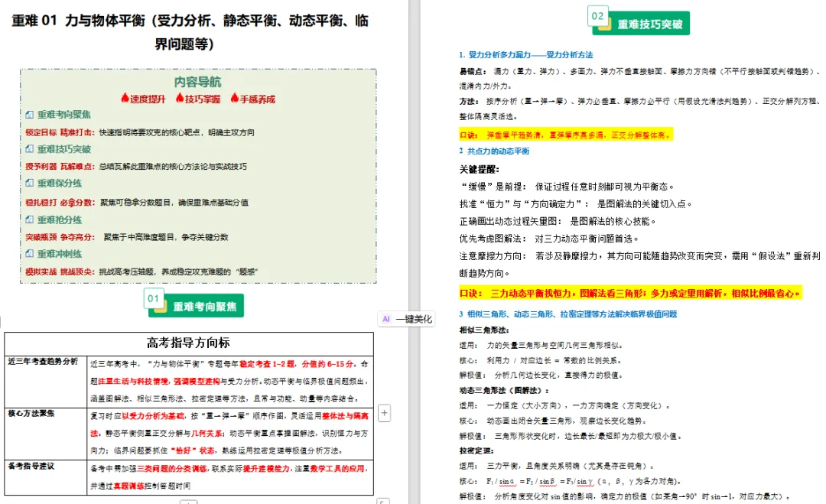Click the 01 badge on the 重难考向聚焦 banner
Image resolution: width=826 pixels, height=504 pixels.
154,298
